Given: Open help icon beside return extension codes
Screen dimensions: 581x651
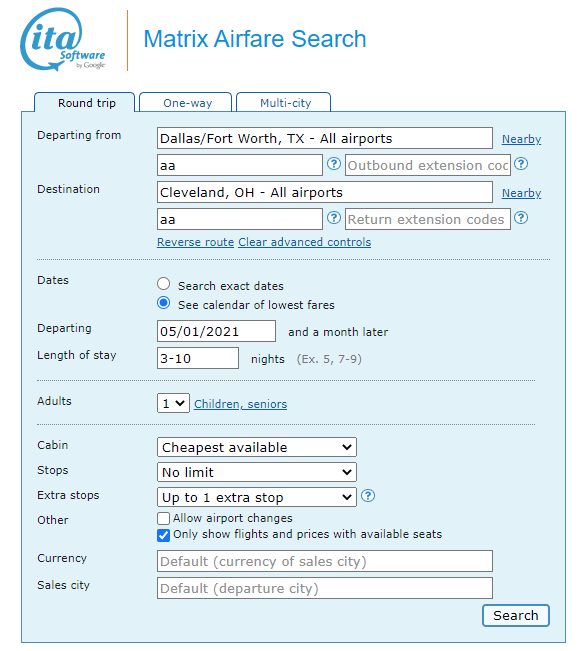Looking at the screenshot, I should click(x=521, y=218).
